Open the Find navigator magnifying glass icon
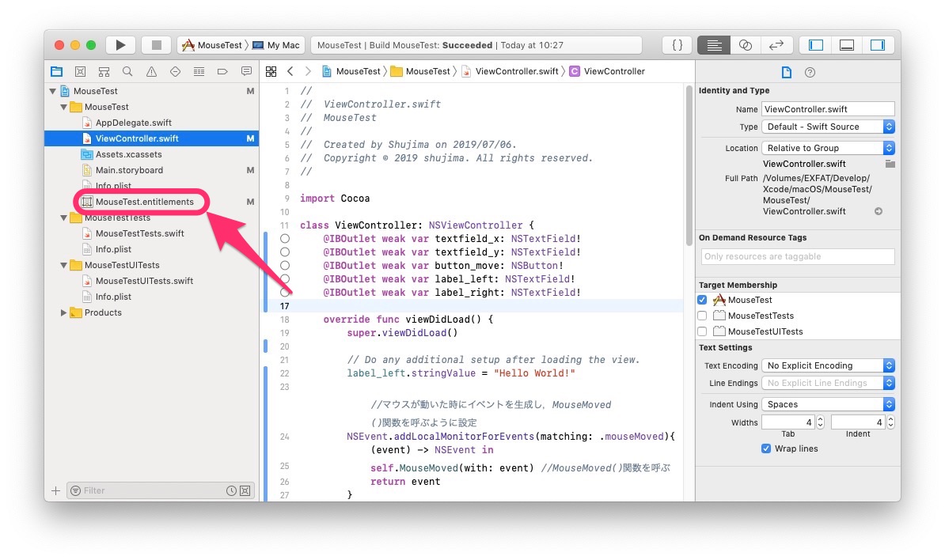Screen dimensions: 945x560 pos(127,71)
